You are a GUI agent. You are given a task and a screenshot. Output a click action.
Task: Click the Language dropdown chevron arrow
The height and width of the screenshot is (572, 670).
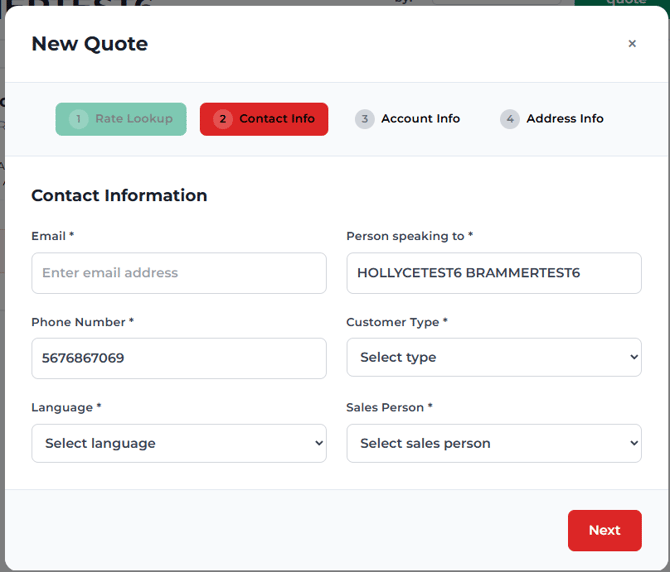point(319,443)
